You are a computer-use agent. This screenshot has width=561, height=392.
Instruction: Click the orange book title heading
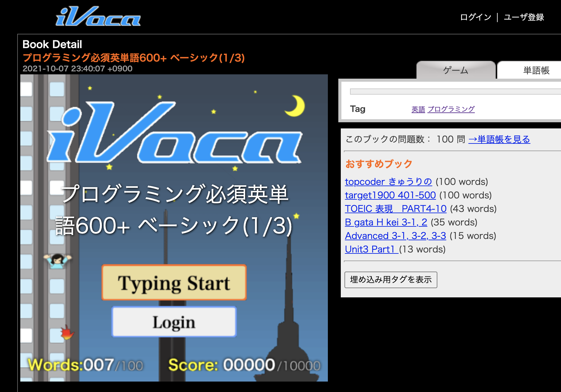pos(134,57)
